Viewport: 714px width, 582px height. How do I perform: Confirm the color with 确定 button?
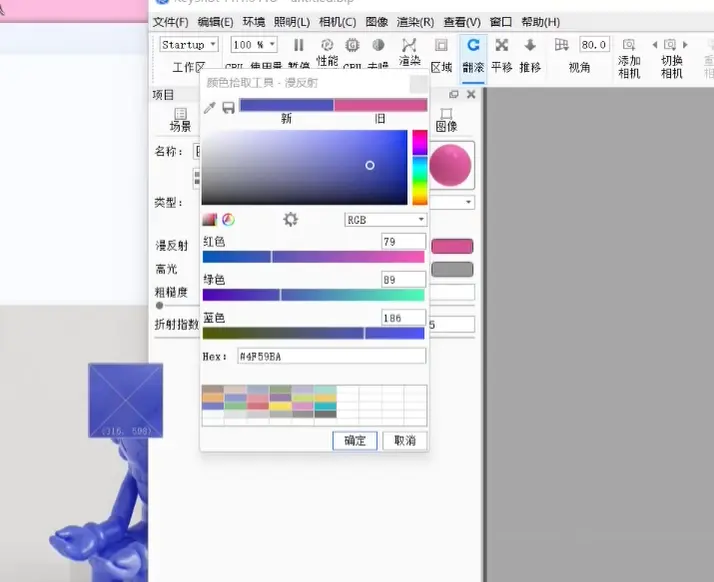pyautogui.click(x=355, y=440)
